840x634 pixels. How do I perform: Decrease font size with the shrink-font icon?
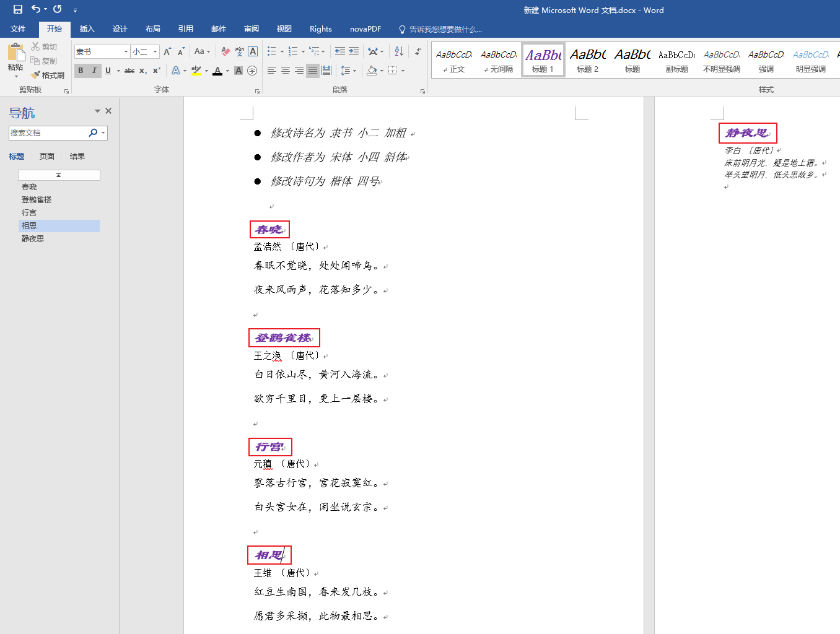click(181, 51)
